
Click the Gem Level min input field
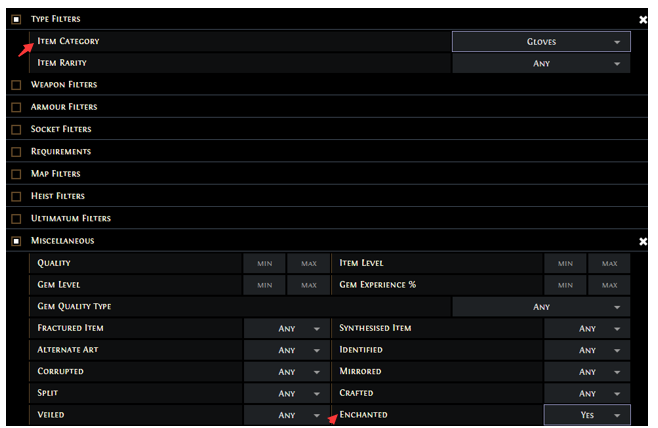pyautogui.click(x=265, y=285)
